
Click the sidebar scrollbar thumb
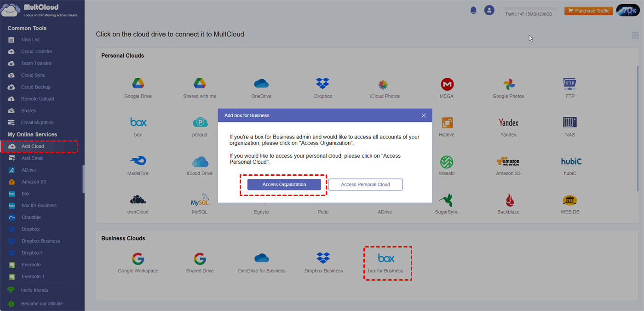click(x=83, y=179)
